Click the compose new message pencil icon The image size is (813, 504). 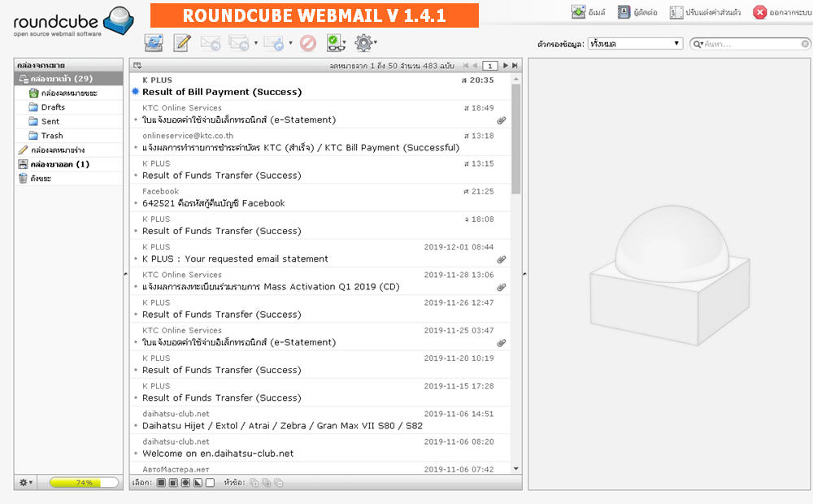click(182, 42)
